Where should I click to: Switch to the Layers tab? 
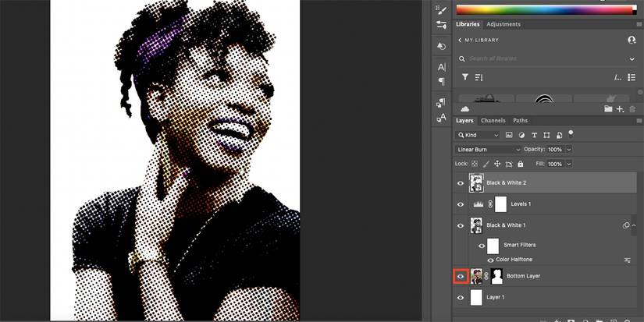point(464,121)
